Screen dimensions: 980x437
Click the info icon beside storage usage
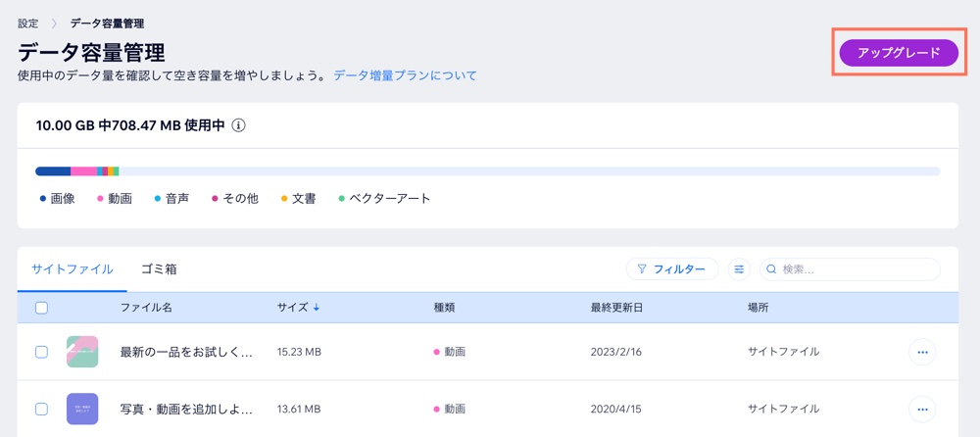click(238, 126)
